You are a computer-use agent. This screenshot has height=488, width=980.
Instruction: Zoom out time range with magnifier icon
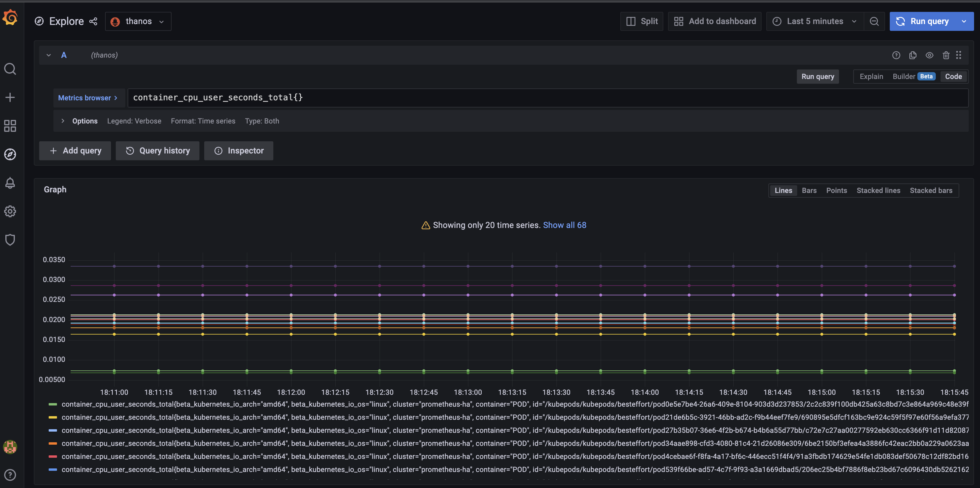point(874,21)
